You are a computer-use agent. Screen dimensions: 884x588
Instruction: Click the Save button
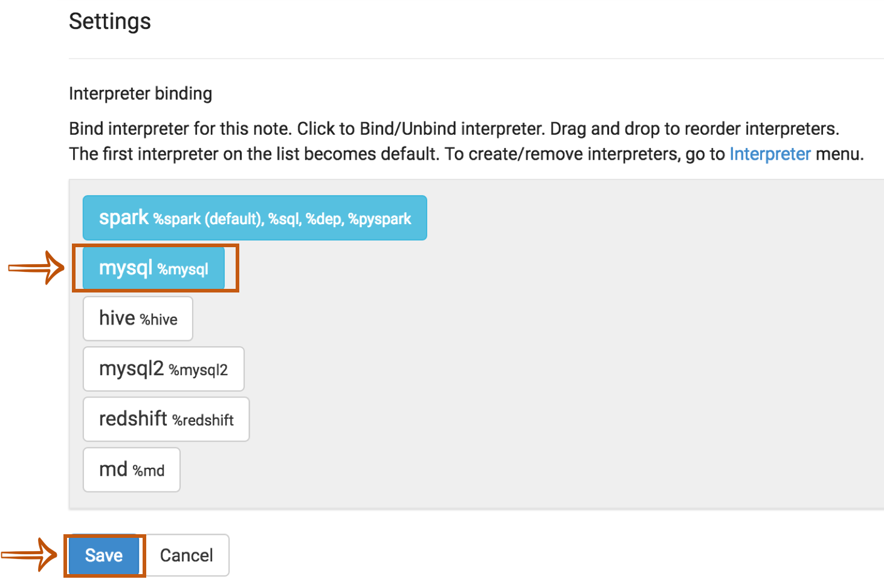pos(104,555)
